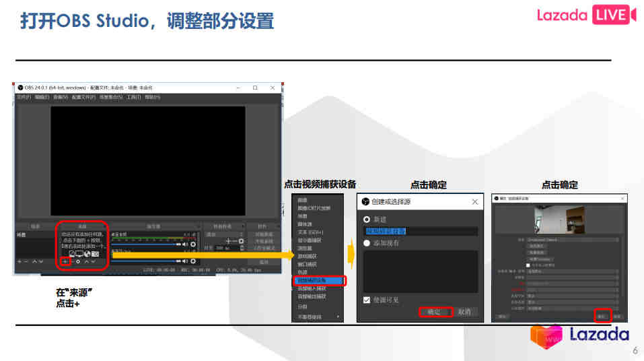The width and height of the screenshot is (644, 361).
Task: Adjust the second mixer channel volume slider
Action: coord(146,261)
